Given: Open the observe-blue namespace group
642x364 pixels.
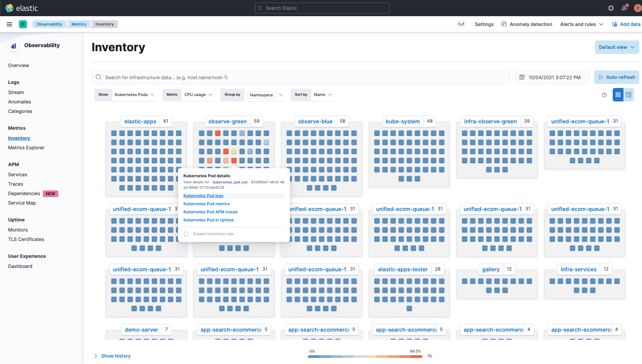Looking at the screenshot, I should tap(315, 121).
